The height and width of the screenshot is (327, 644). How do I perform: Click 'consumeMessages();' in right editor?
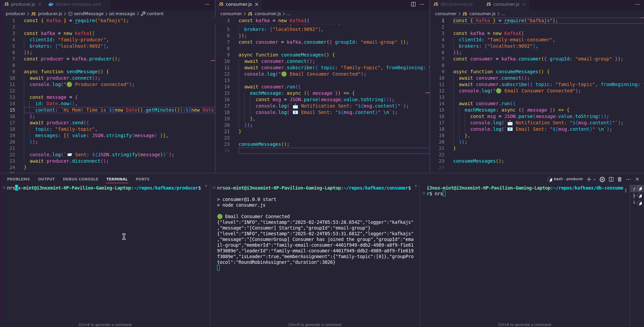pos(478,161)
